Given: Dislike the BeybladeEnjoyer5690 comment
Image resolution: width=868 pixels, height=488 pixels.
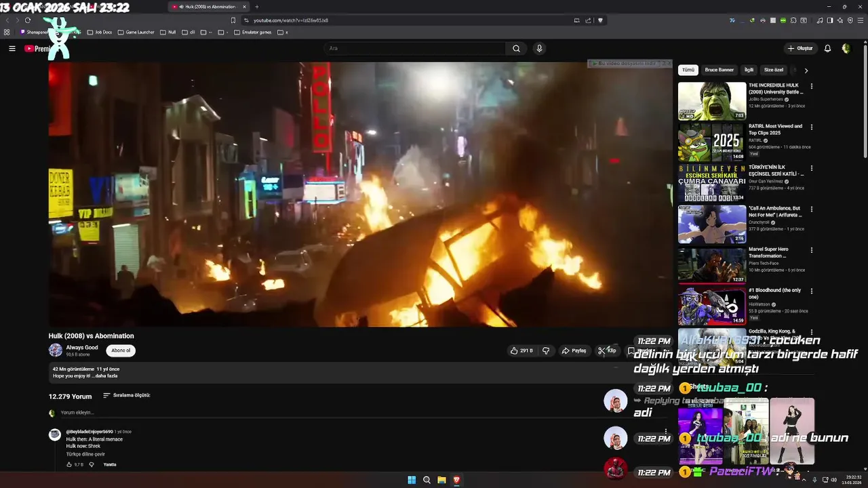Looking at the screenshot, I should click(x=92, y=464).
